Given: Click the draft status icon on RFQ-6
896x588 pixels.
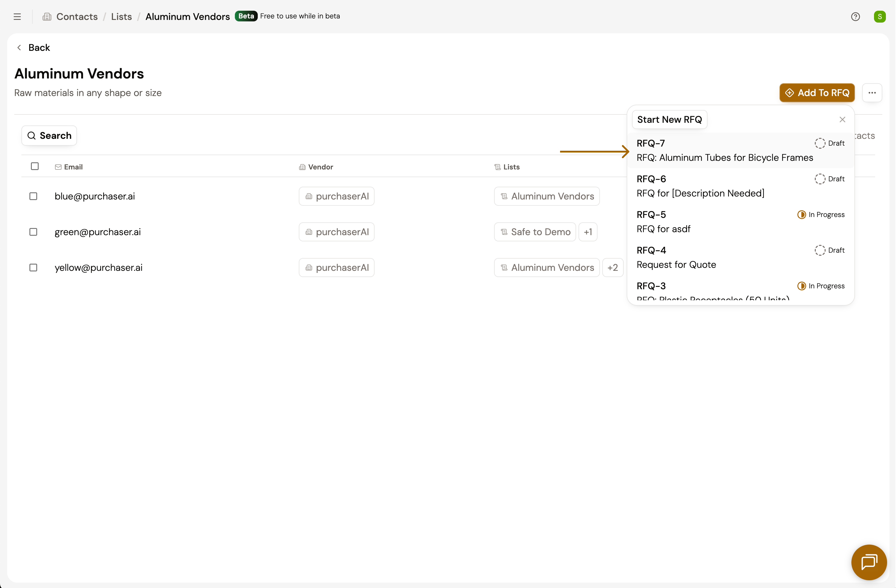Looking at the screenshot, I should click(x=820, y=179).
